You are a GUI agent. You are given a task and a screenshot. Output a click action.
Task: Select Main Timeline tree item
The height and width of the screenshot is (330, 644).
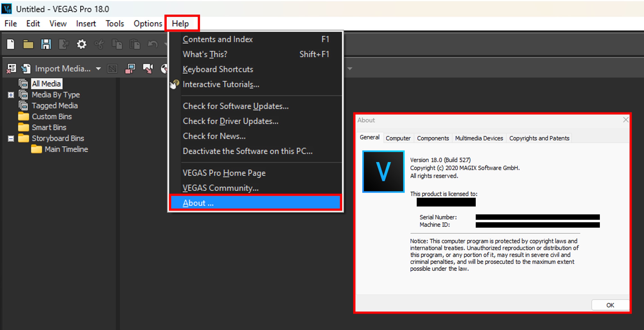tap(66, 149)
